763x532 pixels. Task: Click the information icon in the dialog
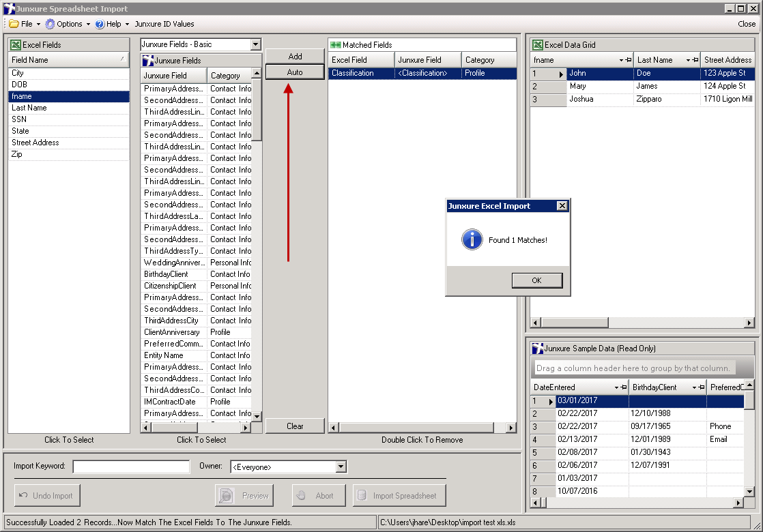coord(472,239)
